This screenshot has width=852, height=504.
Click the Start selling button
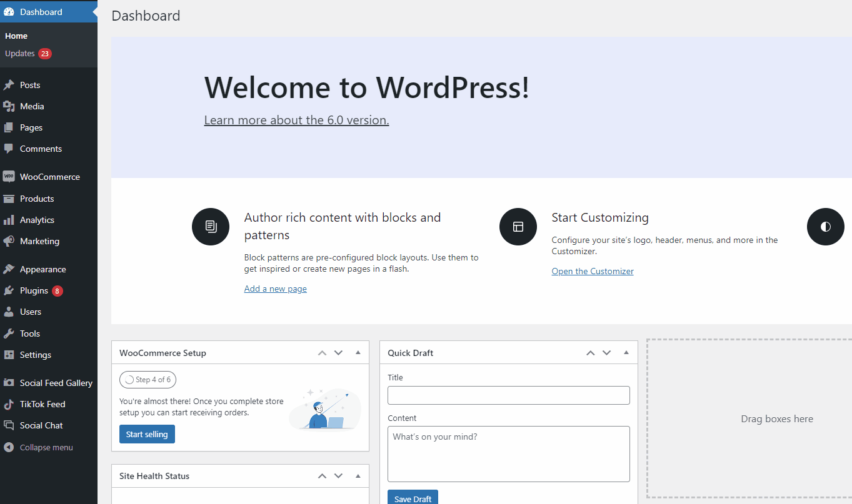[x=147, y=434]
